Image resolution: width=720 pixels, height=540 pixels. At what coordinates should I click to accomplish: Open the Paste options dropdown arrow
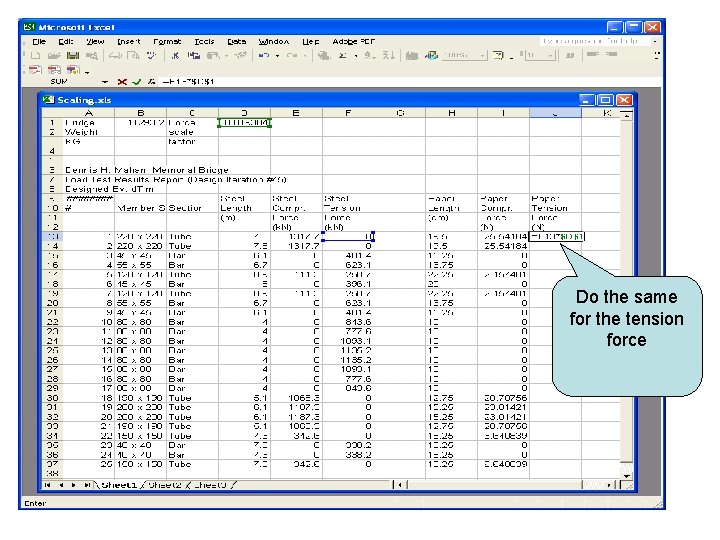(225, 56)
